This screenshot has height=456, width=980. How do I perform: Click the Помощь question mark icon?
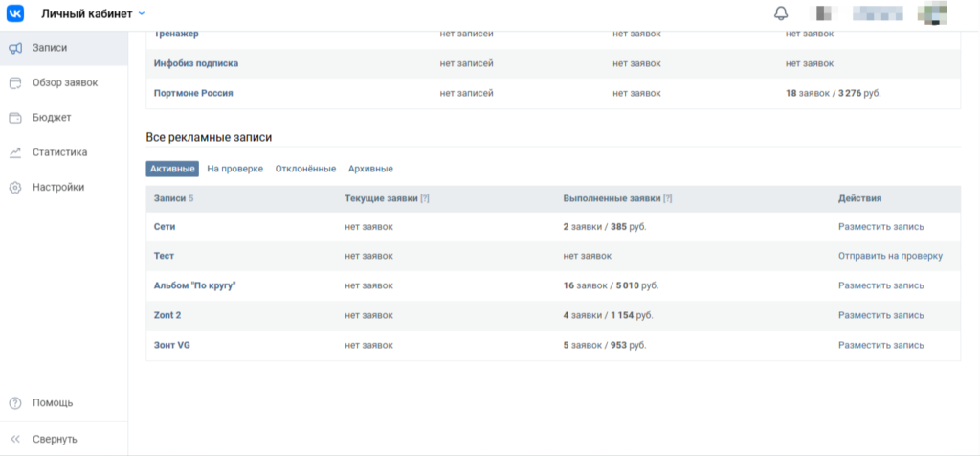point(15,403)
